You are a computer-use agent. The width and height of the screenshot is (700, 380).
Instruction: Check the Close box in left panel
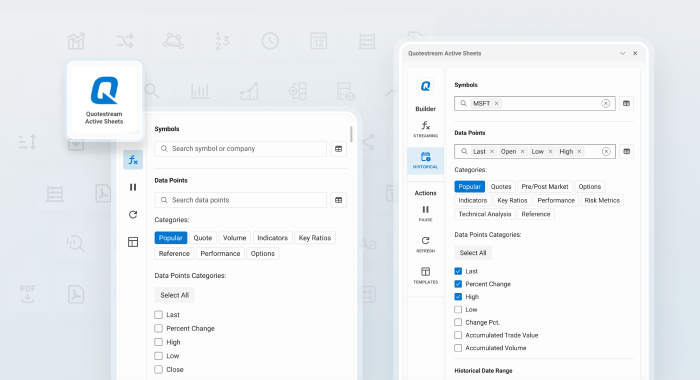pyautogui.click(x=158, y=369)
